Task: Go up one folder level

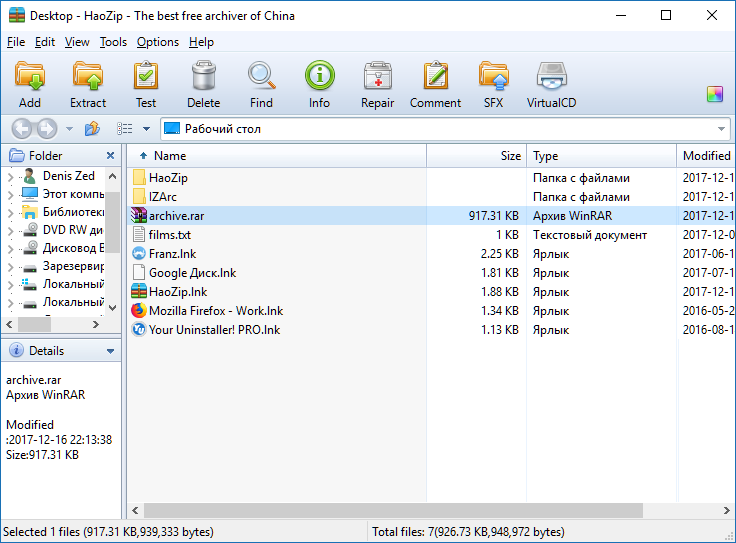Action: (92, 129)
